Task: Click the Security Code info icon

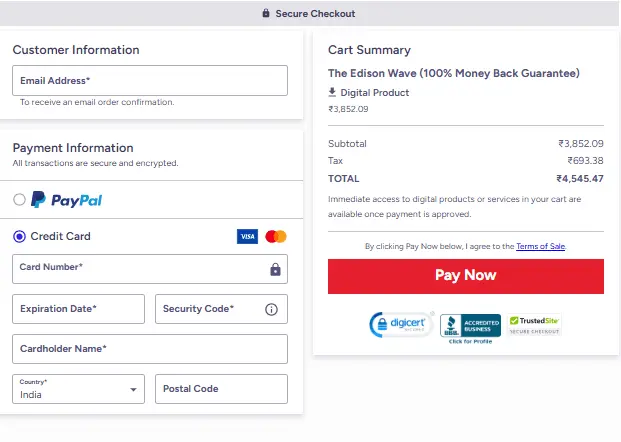Action: click(271, 310)
